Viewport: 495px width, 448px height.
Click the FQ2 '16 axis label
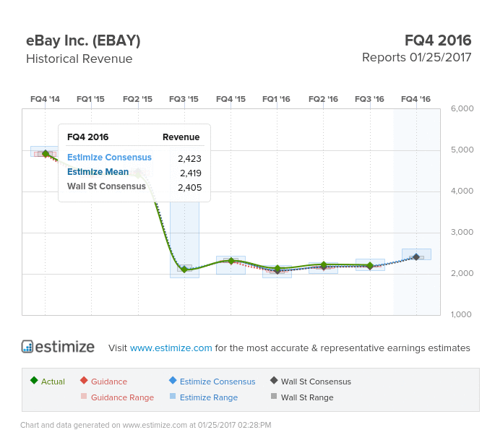tap(323, 99)
